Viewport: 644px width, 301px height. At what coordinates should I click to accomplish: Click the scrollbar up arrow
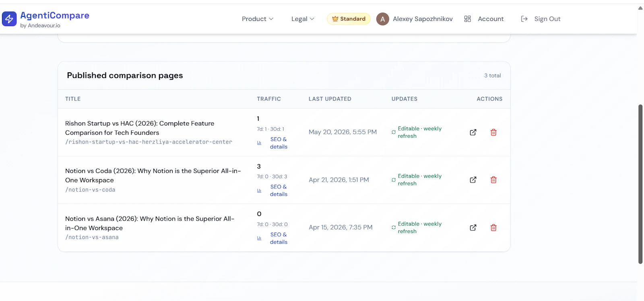pyautogui.click(x=640, y=8)
